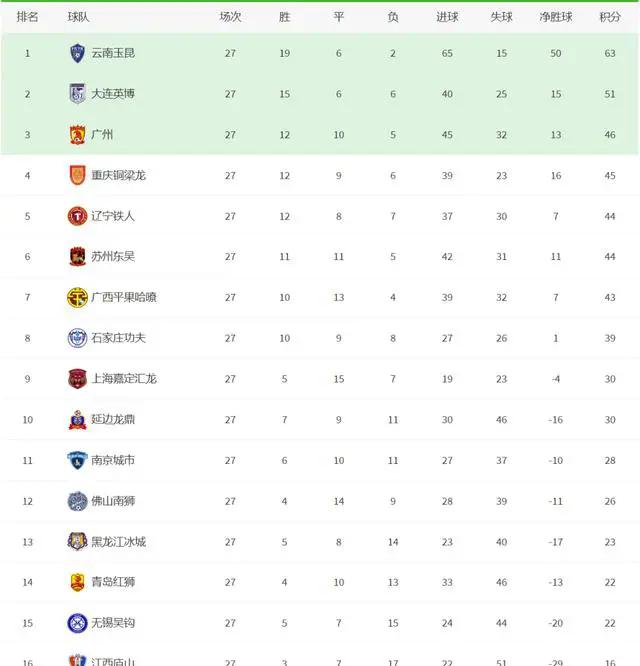Open the 南京城市 team name link
This screenshot has height=666, width=640.
tap(113, 460)
